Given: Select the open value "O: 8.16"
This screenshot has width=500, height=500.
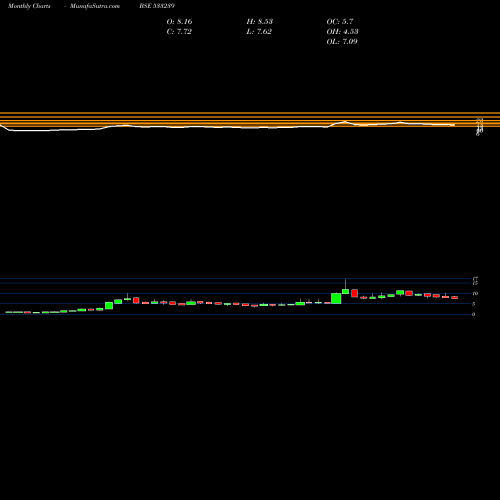Looking at the screenshot, I should (x=179, y=22).
